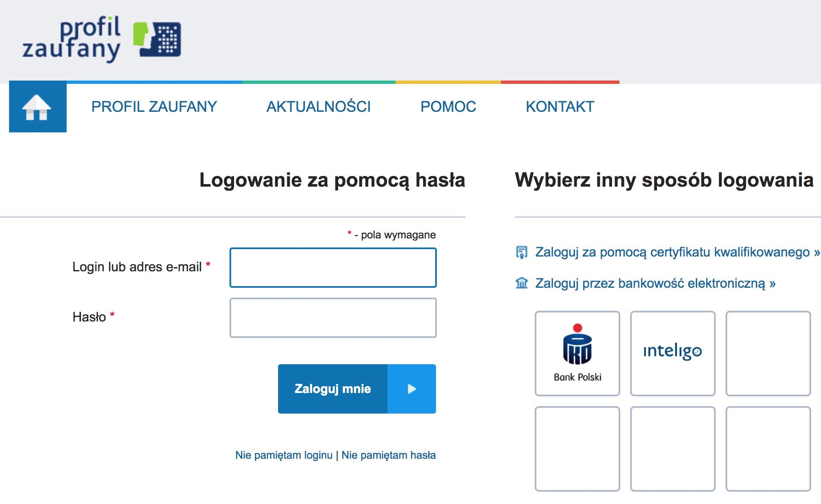The height and width of the screenshot is (504, 821).
Task: Click the 'Wybierz inny sposób logowania' heading
Action: pos(664,180)
